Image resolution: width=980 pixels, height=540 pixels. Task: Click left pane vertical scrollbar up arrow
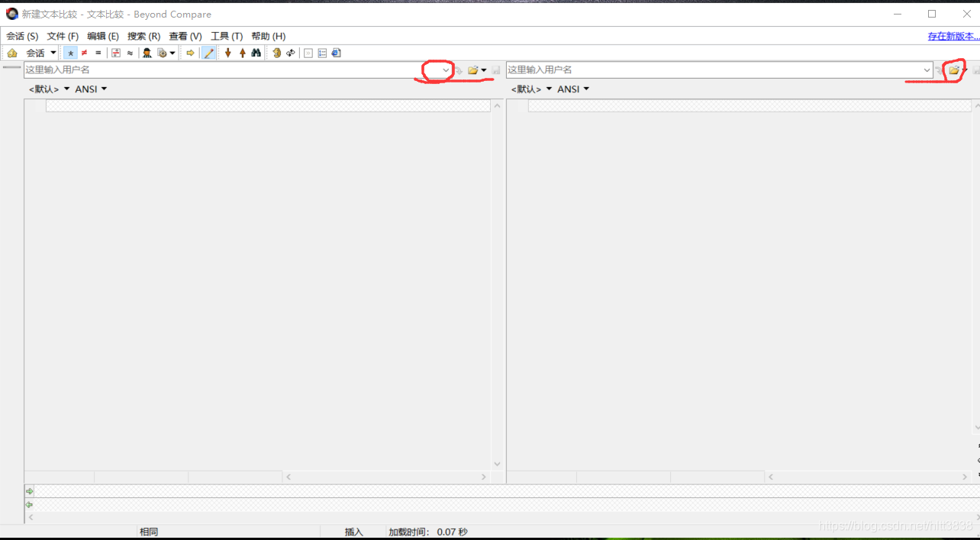coord(498,106)
